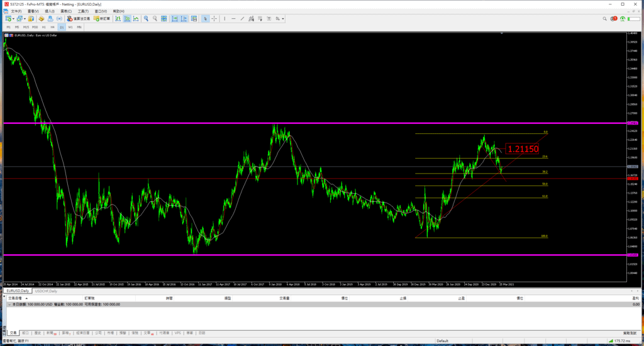Select the MN timeframe
Image resolution: width=644 pixels, height=346 pixels.
(x=79, y=27)
